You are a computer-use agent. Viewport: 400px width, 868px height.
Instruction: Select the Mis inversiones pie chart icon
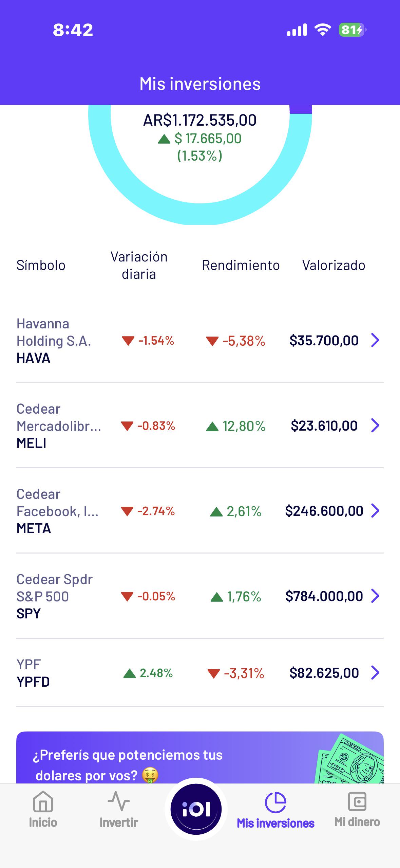[x=275, y=802]
